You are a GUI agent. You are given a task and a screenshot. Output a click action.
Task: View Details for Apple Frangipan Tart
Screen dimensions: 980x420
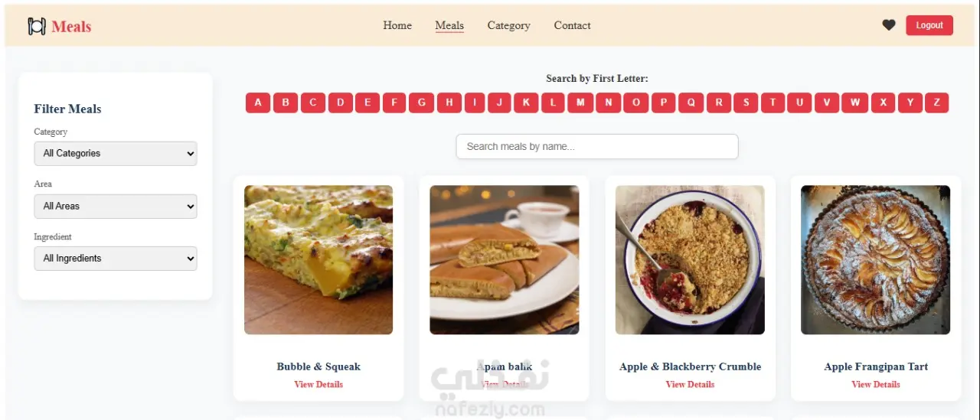[876, 384]
